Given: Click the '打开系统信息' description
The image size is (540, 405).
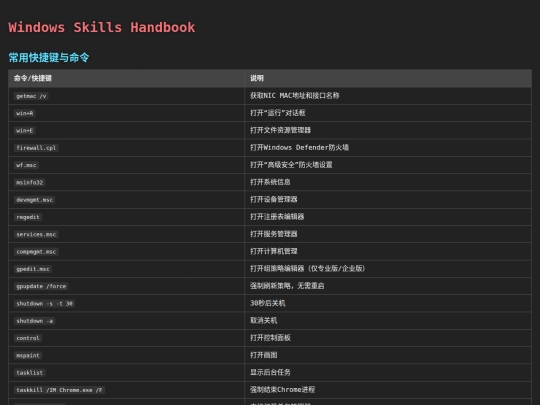Looking at the screenshot, I should click(x=270, y=182).
